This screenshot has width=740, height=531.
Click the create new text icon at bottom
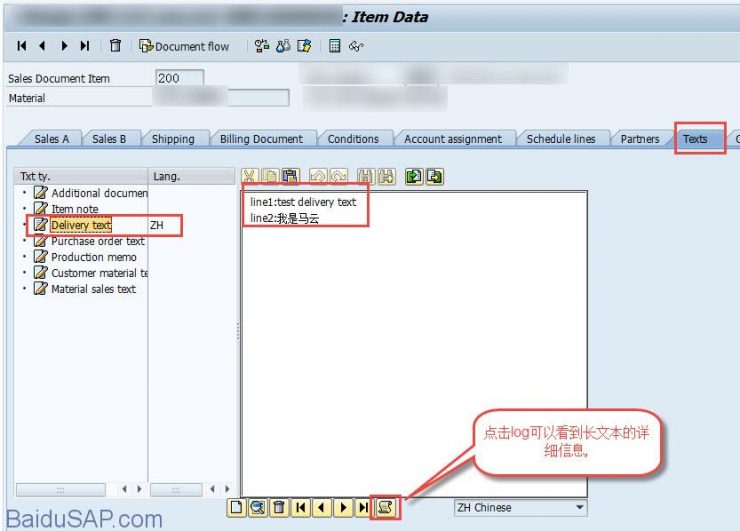pyautogui.click(x=237, y=507)
